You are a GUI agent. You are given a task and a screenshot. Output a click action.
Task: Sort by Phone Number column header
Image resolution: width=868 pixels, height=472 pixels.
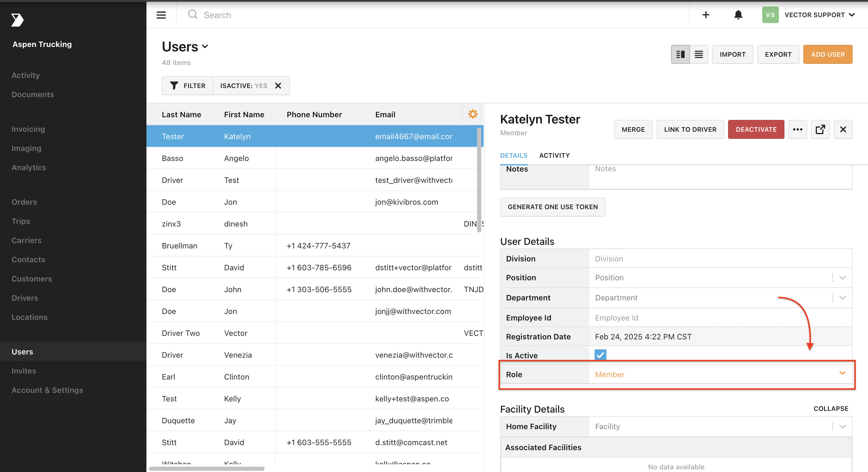(x=314, y=114)
